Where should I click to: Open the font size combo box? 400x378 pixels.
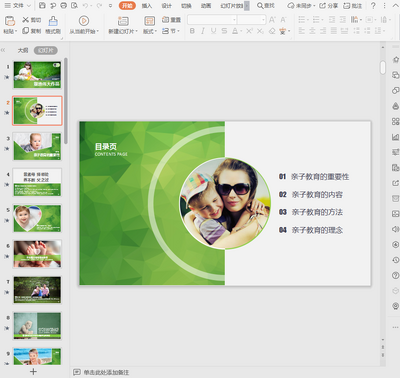tap(252, 20)
